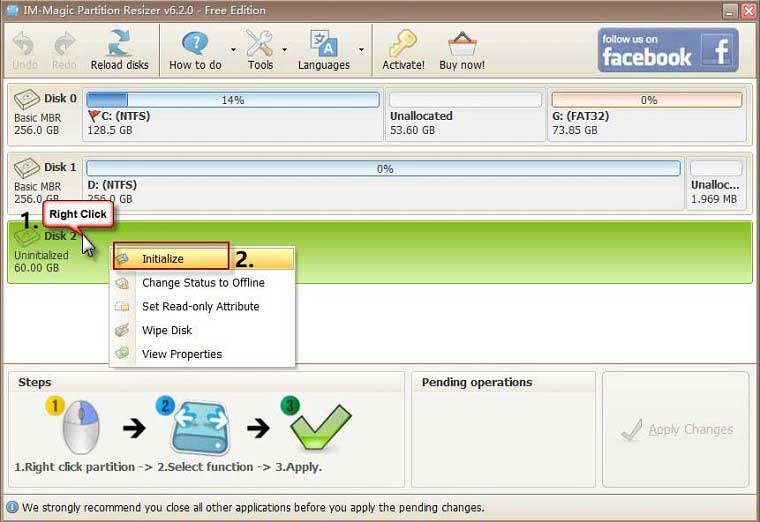This screenshot has width=760, height=522.
Task: Click the info icon in status bar
Action: (x=12, y=507)
